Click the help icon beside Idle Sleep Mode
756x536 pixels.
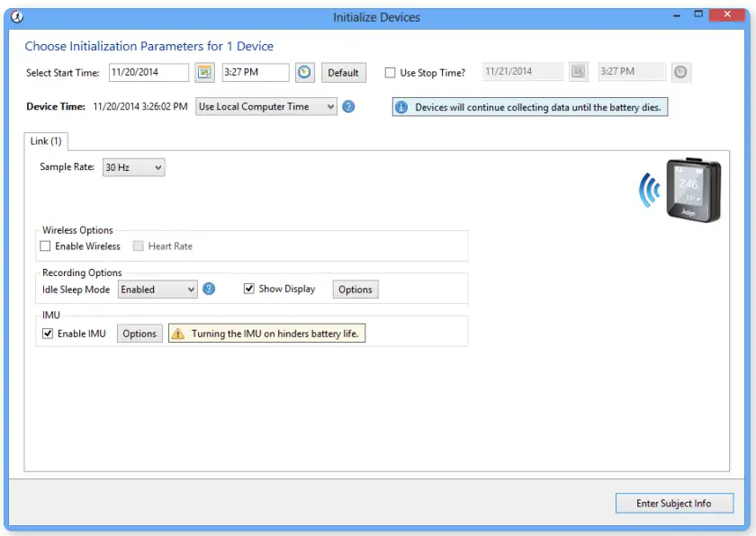click(209, 289)
